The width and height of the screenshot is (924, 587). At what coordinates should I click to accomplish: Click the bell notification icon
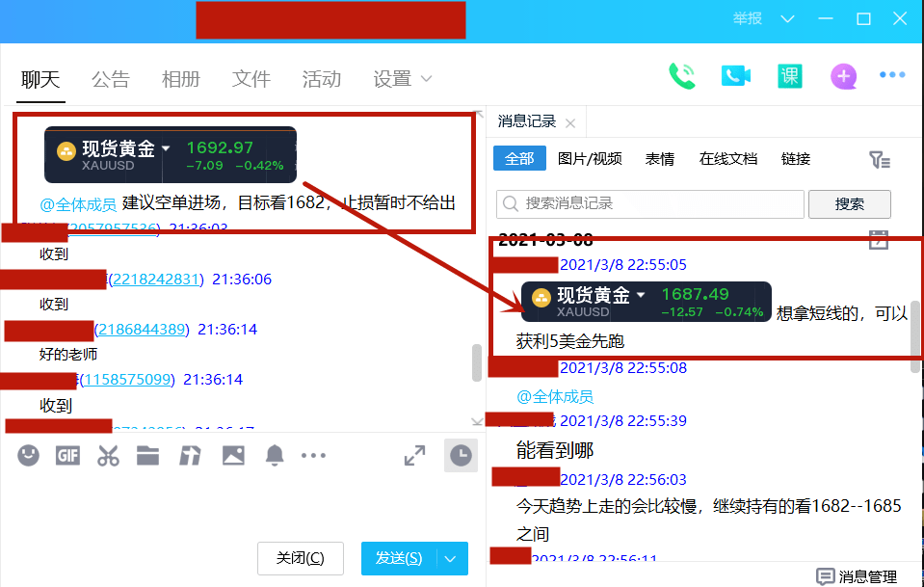pyautogui.click(x=275, y=455)
